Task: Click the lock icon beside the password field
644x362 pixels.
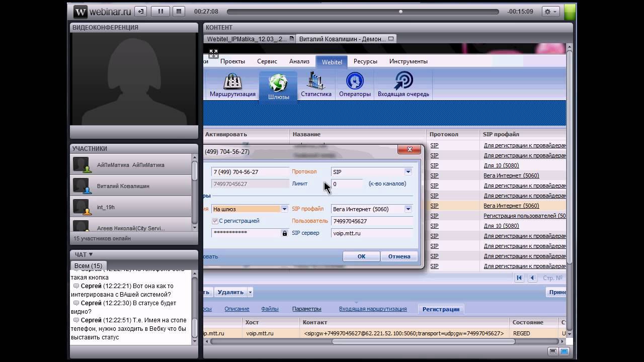Action: tap(285, 233)
